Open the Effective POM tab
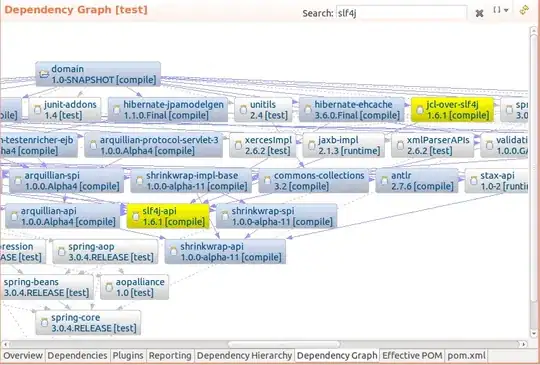 click(x=412, y=356)
